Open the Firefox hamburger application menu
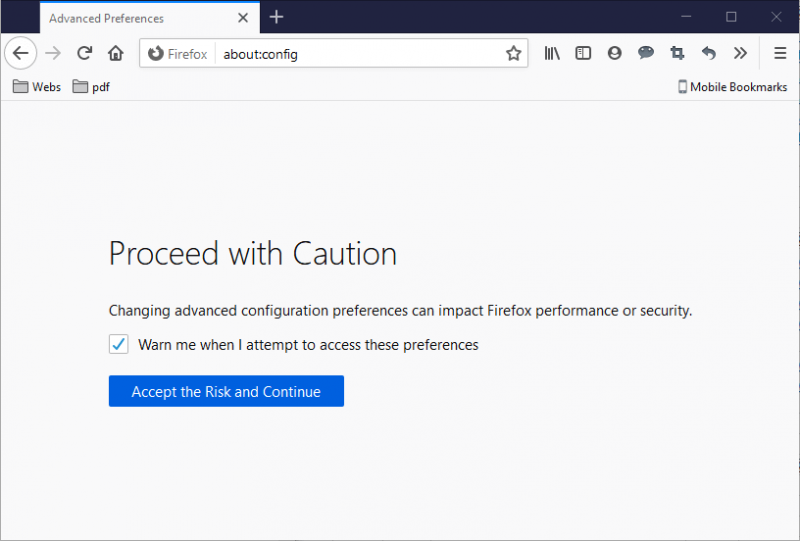800x541 pixels. point(780,53)
